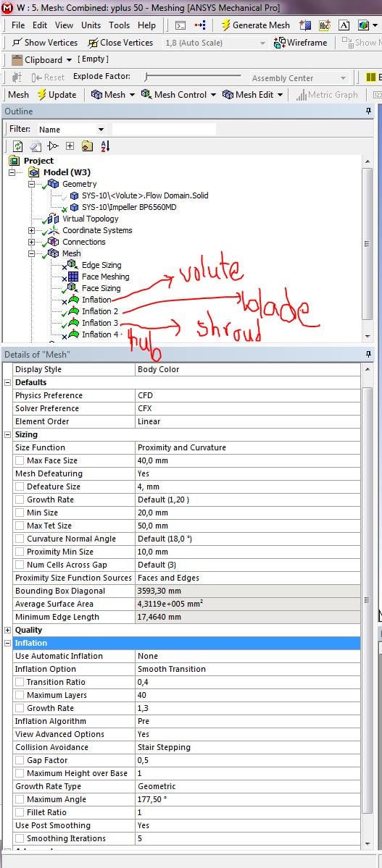Viewport: 382px width, 868px height.
Task: Tick the Transition Ratio checkbox
Action: pos(20,682)
